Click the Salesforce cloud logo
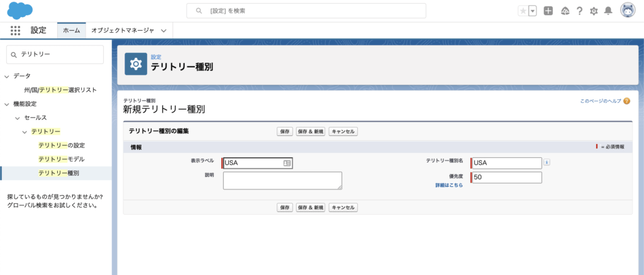This screenshot has width=644, height=275. tap(19, 11)
